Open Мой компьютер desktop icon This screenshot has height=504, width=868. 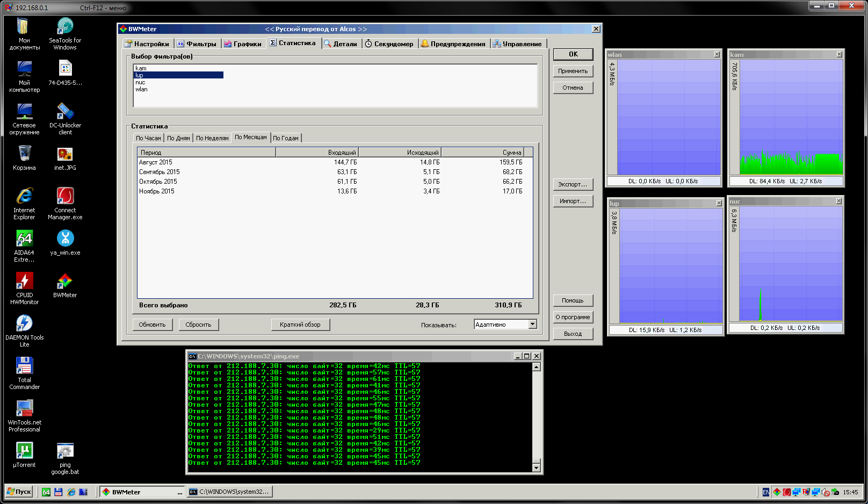pyautogui.click(x=24, y=76)
